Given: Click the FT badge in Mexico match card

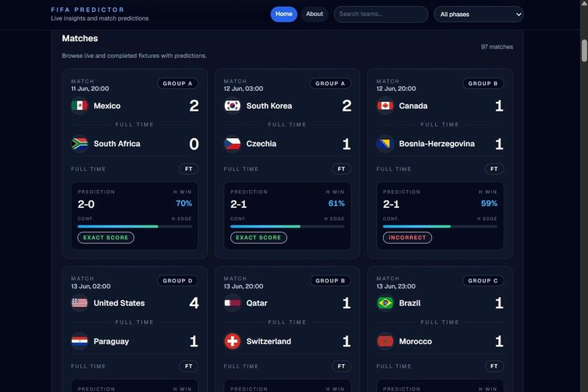Looking at the screenshot, I should click(x=189, y=169).
